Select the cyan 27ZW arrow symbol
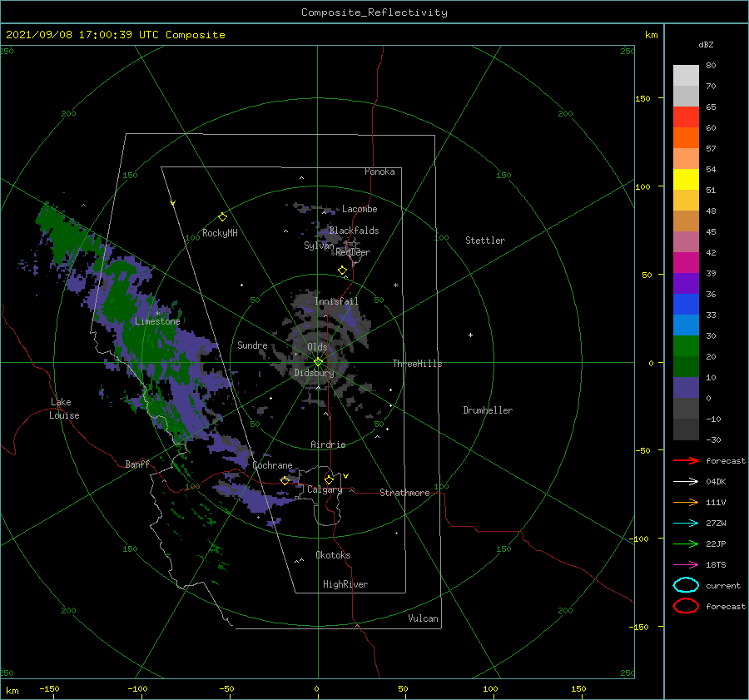Image resolution: width=749 pixels, height=700 pixels. click(x=686, y=524)
